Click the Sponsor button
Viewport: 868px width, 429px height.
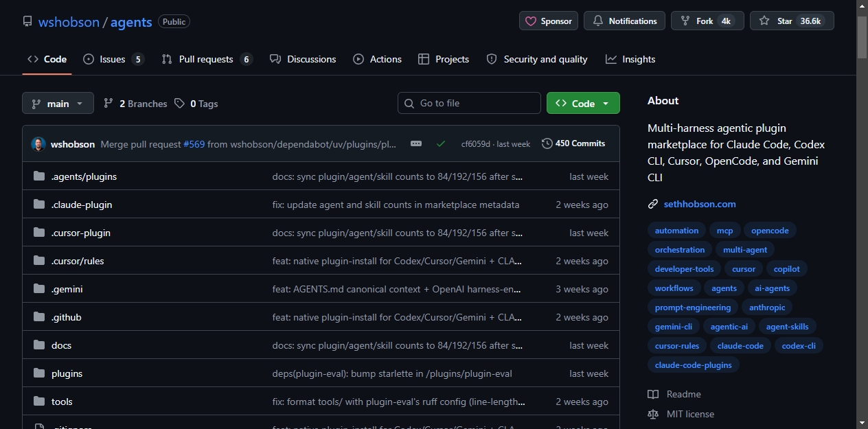(x=549, y=21)
